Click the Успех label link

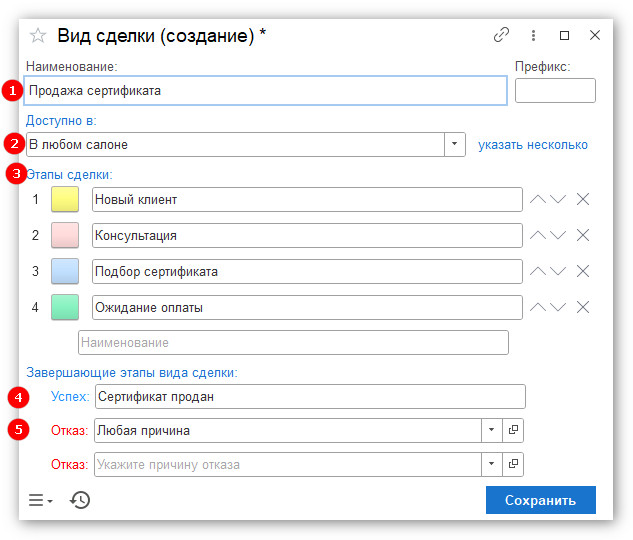click(x=70, y=396)
